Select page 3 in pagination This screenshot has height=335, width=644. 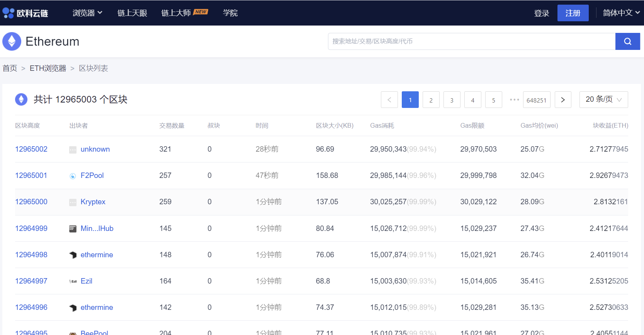coord(452,100)
